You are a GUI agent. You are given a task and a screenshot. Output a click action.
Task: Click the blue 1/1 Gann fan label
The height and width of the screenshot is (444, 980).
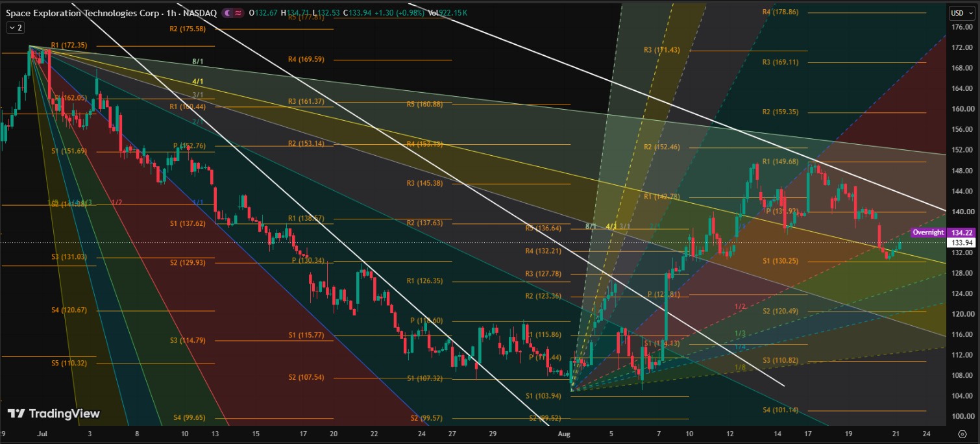(x=198, y=202)
